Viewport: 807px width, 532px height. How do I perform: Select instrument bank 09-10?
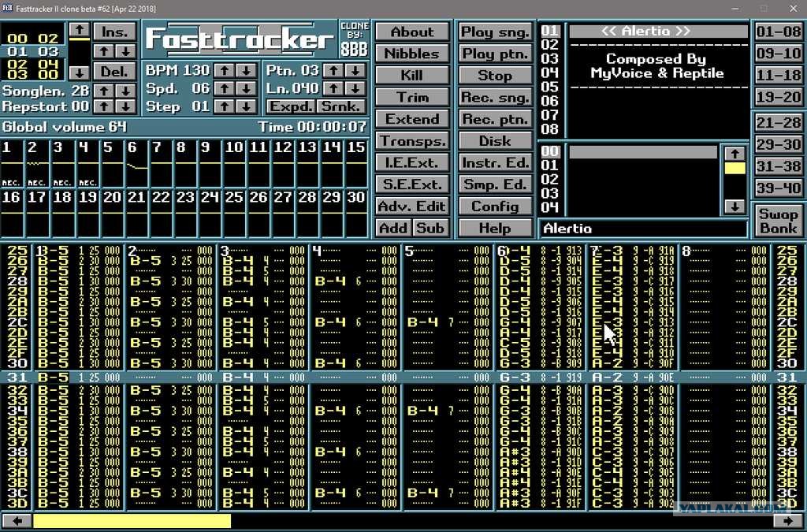click(778, 54)
